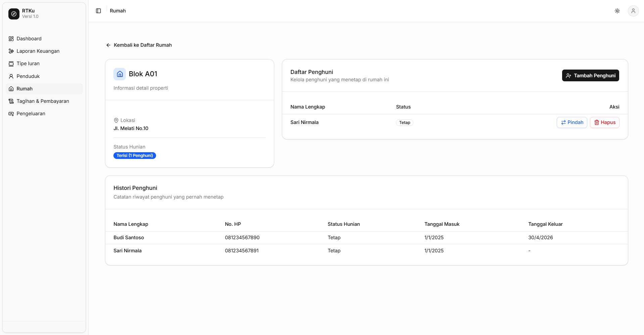Screen dimensions: 644x335
Task: Click the Tagihan & Pembayaran icon
Action: coord(11,101)
